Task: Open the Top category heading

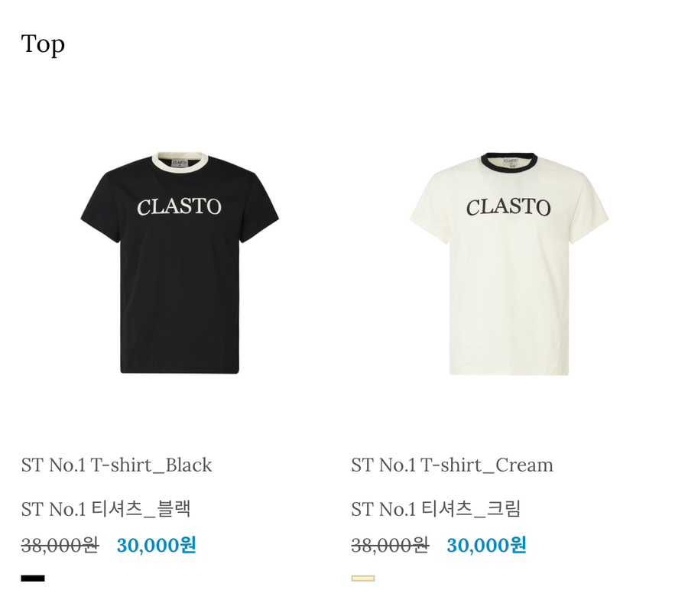Action: 43,45
